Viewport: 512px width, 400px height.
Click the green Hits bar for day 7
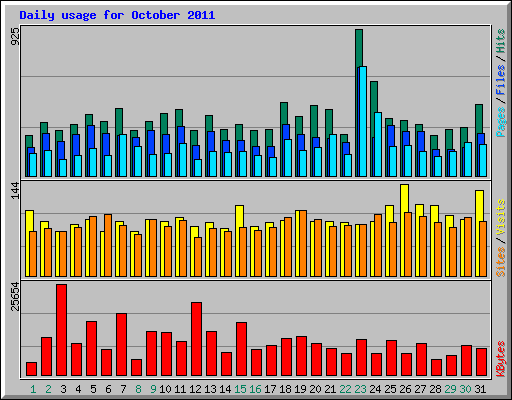(x=119, y=121)
